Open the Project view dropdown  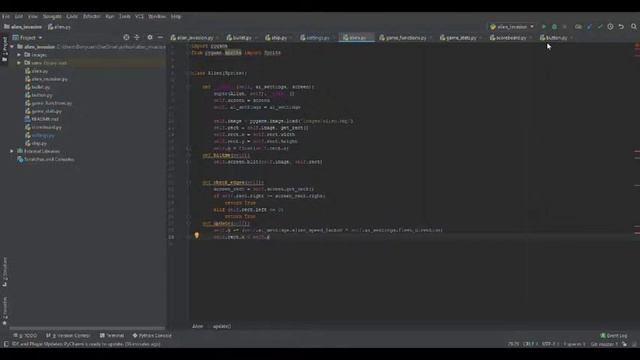click(x=27, y=37)
